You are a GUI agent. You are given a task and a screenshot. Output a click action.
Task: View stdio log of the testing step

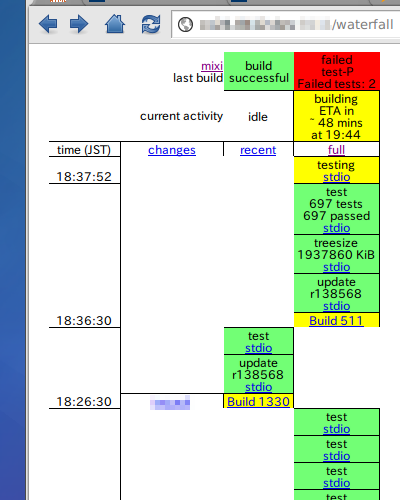337,177
